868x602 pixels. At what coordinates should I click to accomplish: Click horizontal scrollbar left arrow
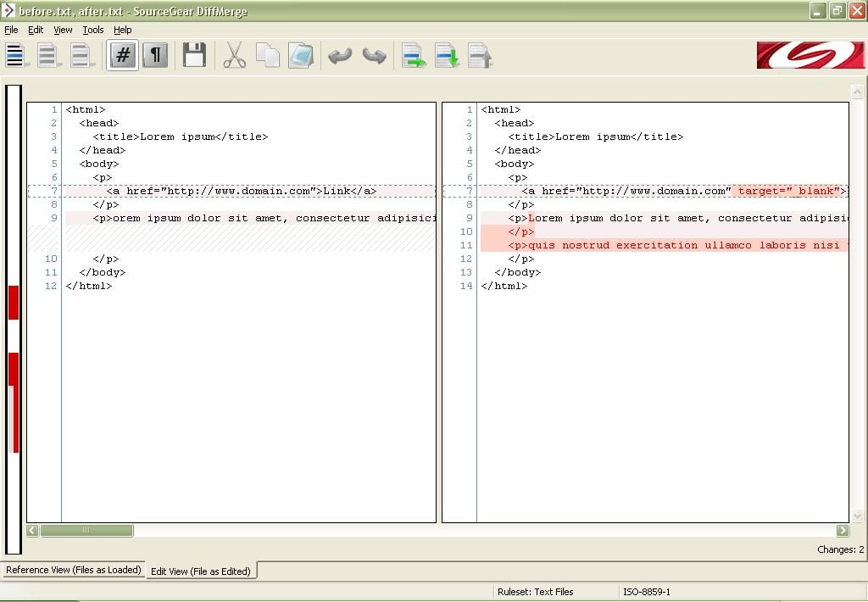[32, 531]
